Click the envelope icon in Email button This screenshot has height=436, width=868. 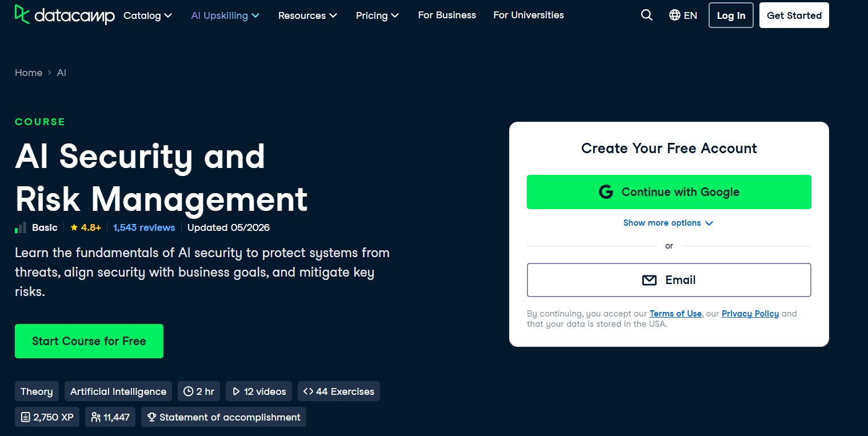(x=649, y=280)
